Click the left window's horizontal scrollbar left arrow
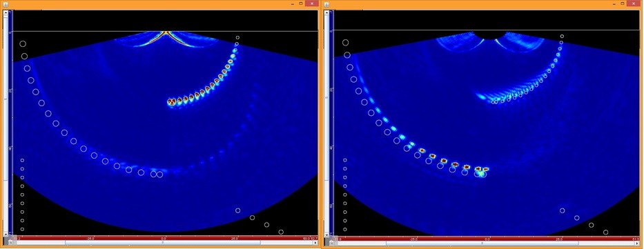This screenshot has height=249, width=644. (x=11, y=243)
